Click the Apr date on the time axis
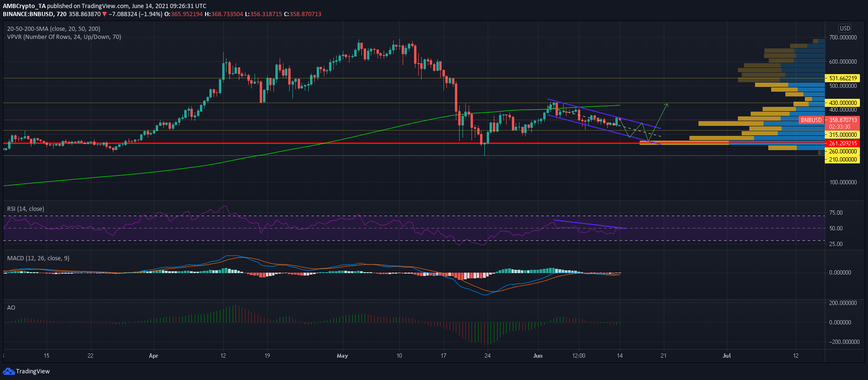Image resolution: width=868 pixels, height=380 pixels. point(153,355)
